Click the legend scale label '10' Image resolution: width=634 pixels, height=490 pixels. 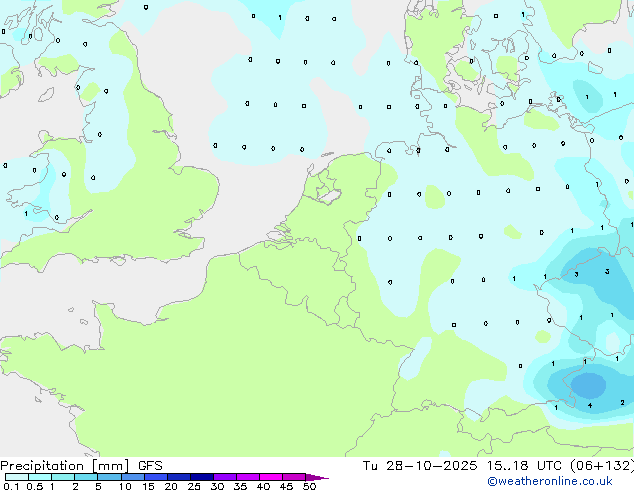125,486
